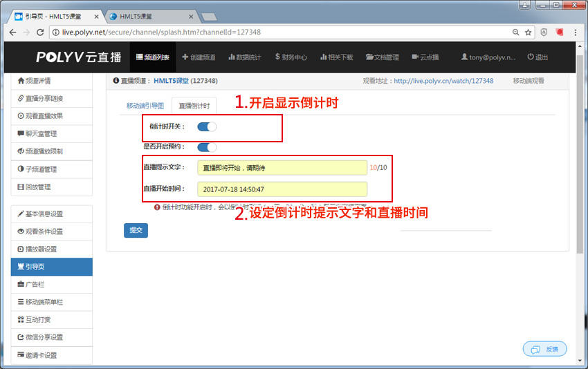
Task: Switch to 移动端引导图 tab
Action: [145, 106]
